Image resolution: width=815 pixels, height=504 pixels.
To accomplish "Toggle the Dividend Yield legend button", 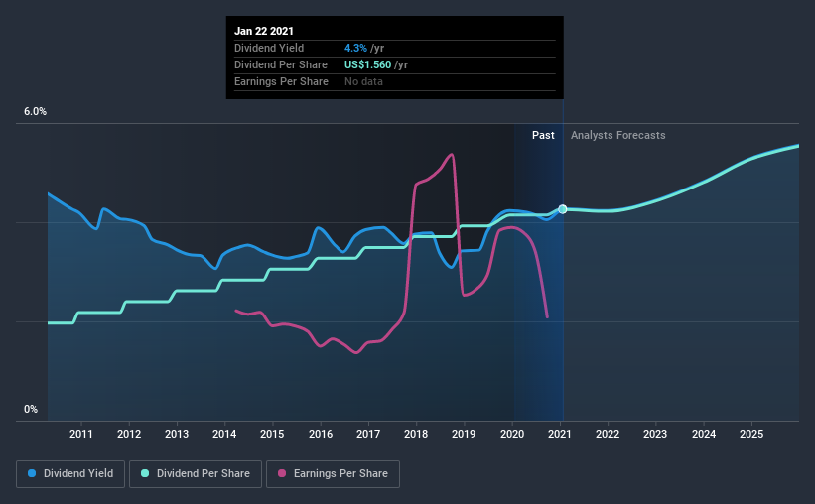I will pyautogui.click(x=70, y=474).
